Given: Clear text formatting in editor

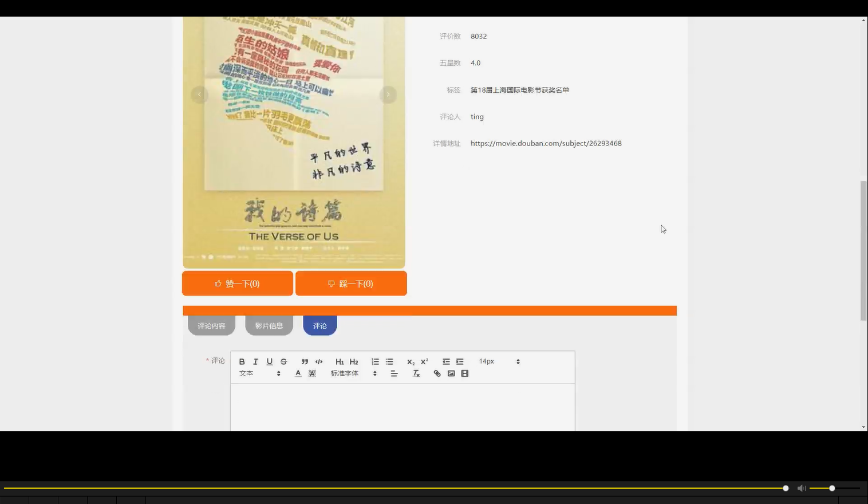Looking at the screenshot, I should (416, 373).
